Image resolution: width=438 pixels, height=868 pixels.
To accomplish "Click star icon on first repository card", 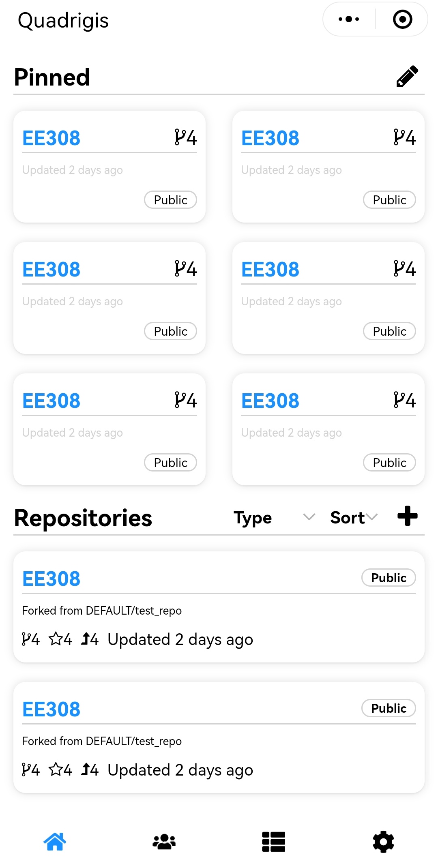I will pyautogui.click(x=55, y=639).
